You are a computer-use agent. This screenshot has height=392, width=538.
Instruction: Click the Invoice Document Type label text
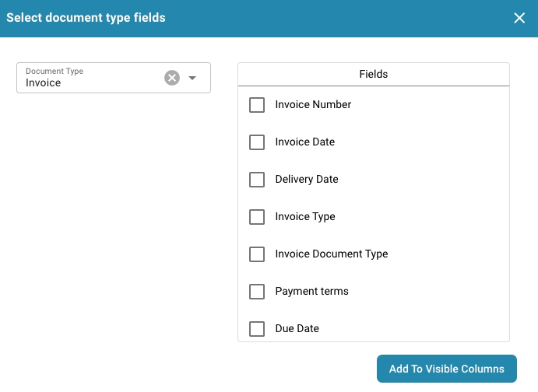pos(331,254)
